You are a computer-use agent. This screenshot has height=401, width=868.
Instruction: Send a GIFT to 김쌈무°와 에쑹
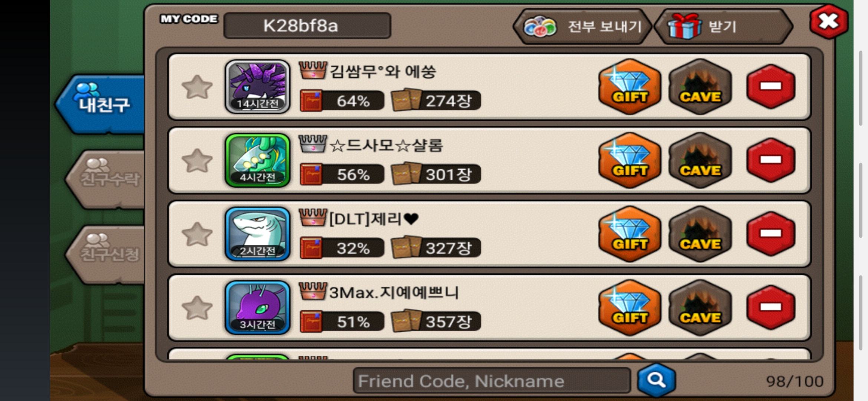pos(629,86)
